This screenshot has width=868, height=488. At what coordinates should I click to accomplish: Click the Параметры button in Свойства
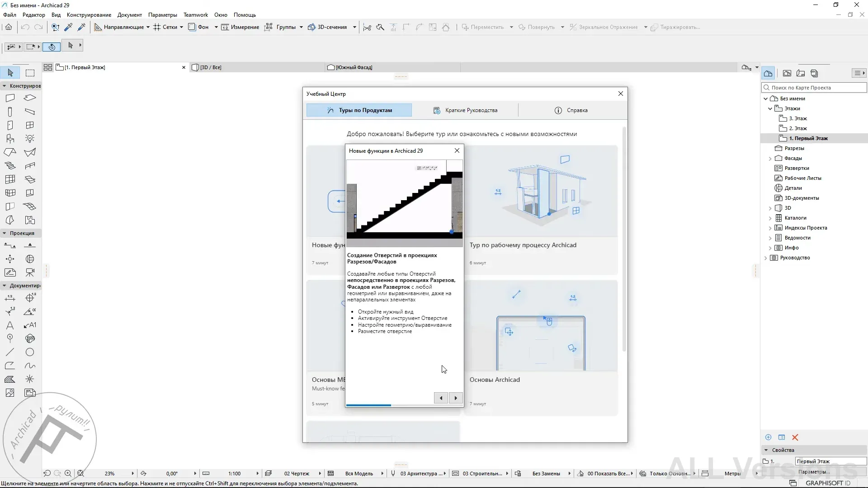coord(814,472)
